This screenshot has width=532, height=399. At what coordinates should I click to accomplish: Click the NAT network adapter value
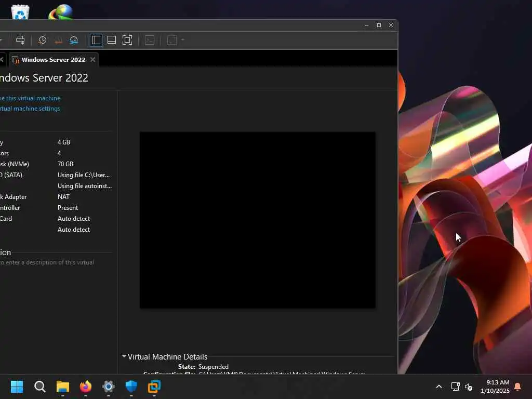pos(63,197)
